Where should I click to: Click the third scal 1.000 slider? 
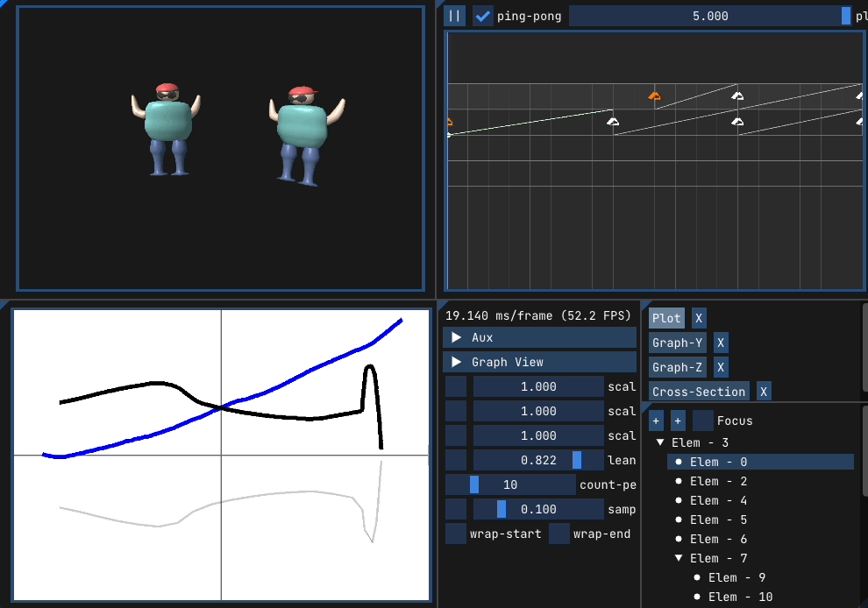tap(538, 435)
